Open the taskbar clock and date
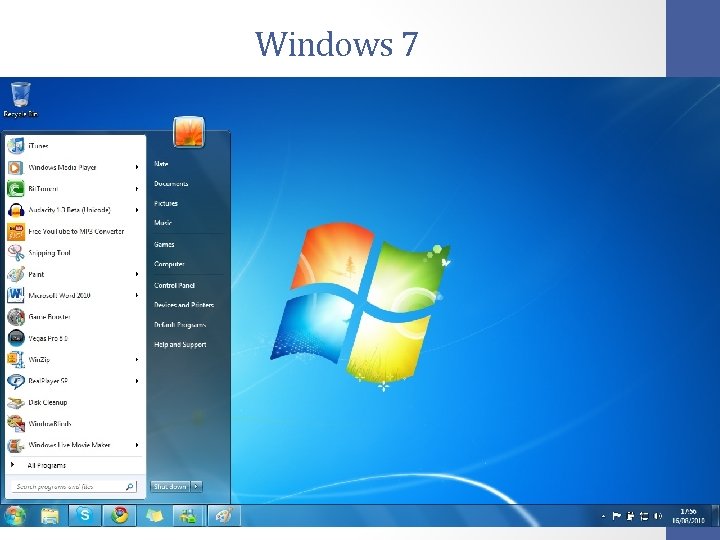This screenshot has width=720, height=540. click(x=688, y=516)
